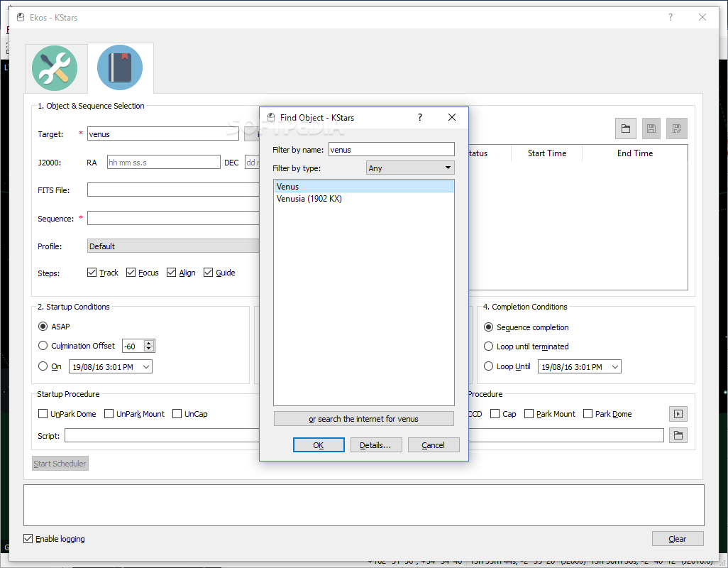
Task: Click the RA coordinate field
Action: 163,162
